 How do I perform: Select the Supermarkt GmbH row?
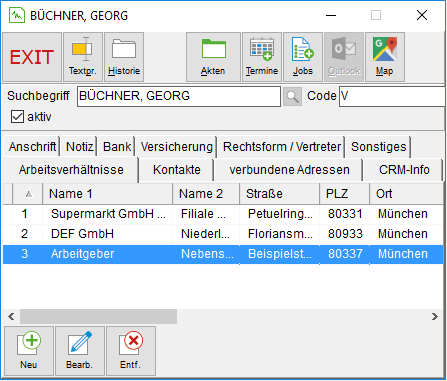(223, 214)
